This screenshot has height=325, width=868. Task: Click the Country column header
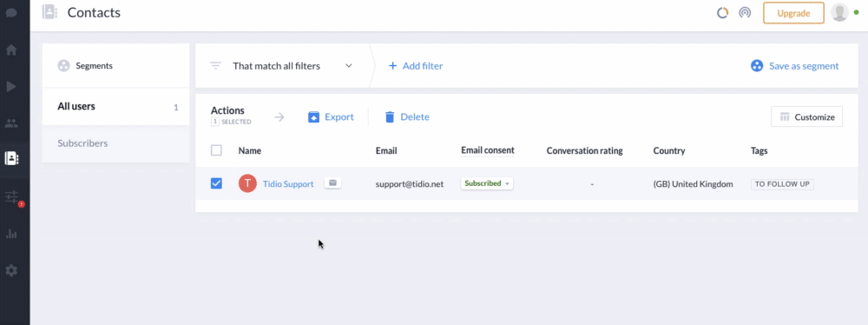[x=668, y=151]
